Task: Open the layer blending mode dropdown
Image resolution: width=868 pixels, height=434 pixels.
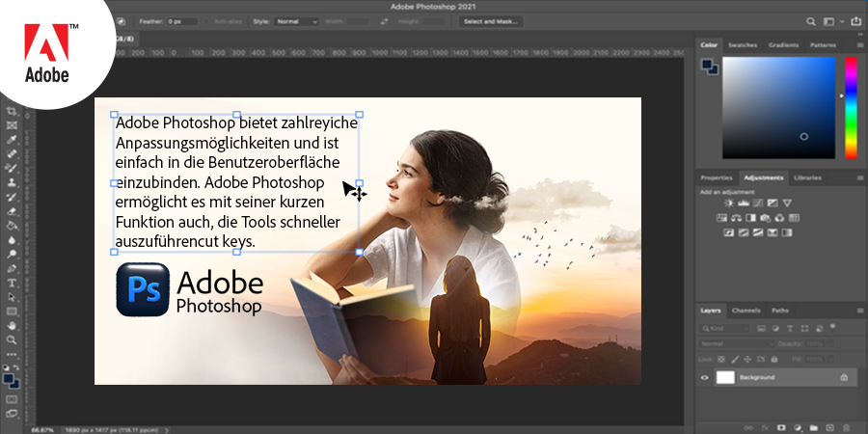Action: tap(736, 343)
